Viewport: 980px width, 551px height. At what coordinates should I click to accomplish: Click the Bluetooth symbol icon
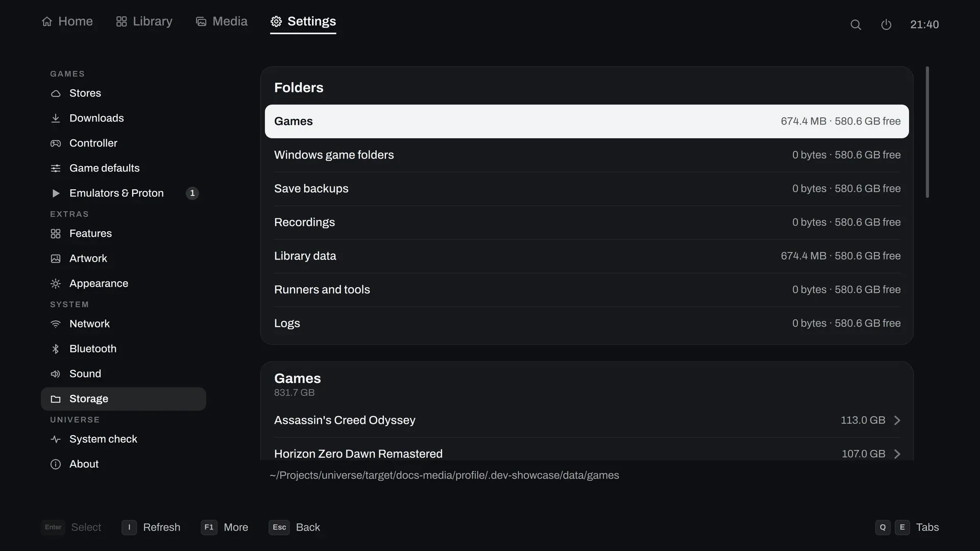click(x=56, y=349)
